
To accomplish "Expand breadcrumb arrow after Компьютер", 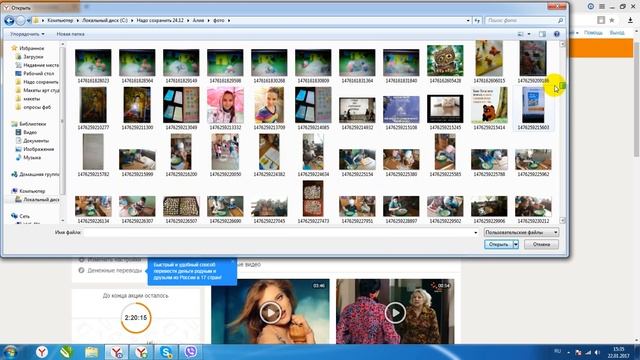I will 78,20.
